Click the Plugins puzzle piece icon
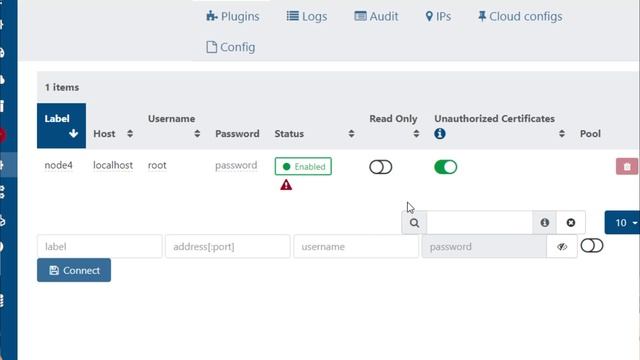 pos(212,16)
